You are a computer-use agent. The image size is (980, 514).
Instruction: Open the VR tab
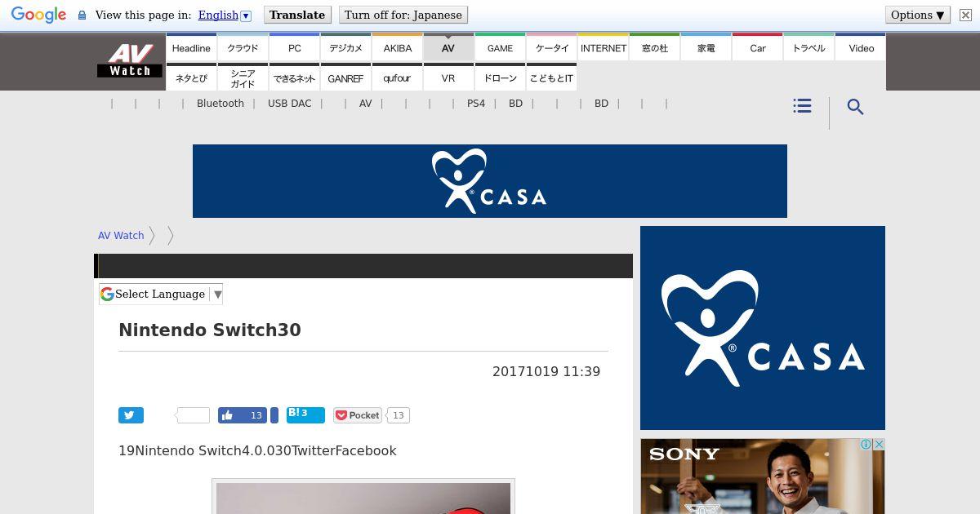click(448, 78)
